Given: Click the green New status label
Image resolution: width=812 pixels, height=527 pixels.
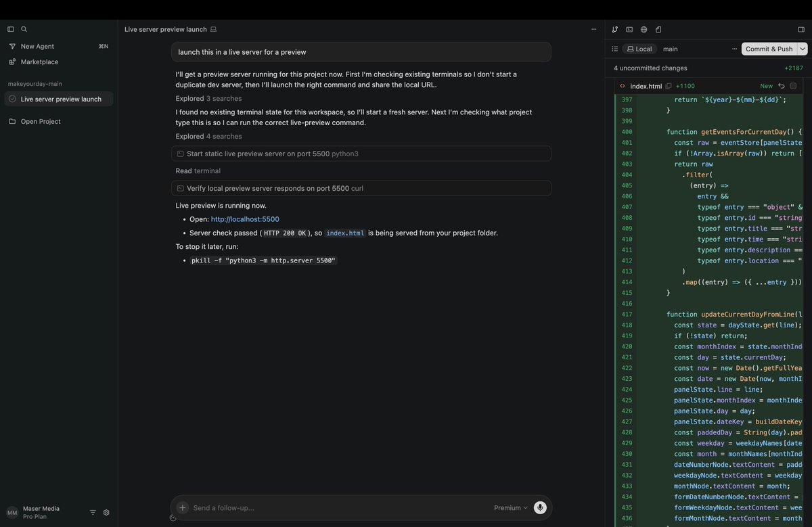Looking at the screenshot, I should click(766, 86).
